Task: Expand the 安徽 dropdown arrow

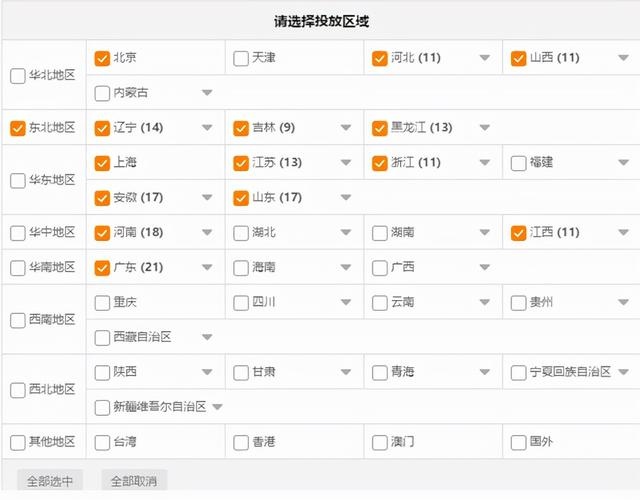Action: (207, 198)
